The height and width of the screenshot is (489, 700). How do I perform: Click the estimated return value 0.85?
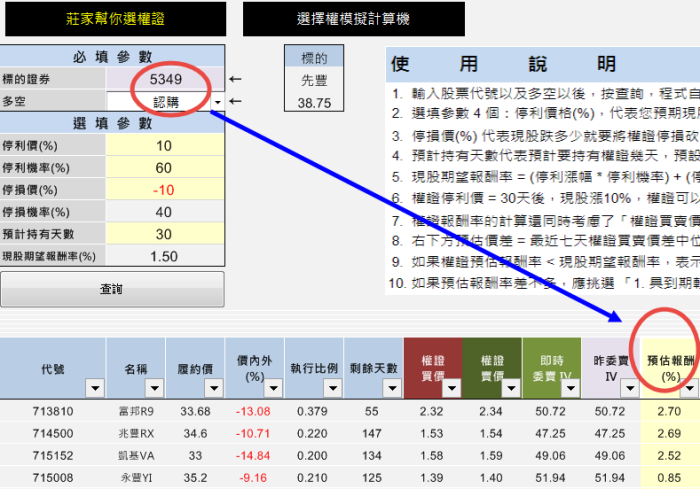tap(669, 478)
